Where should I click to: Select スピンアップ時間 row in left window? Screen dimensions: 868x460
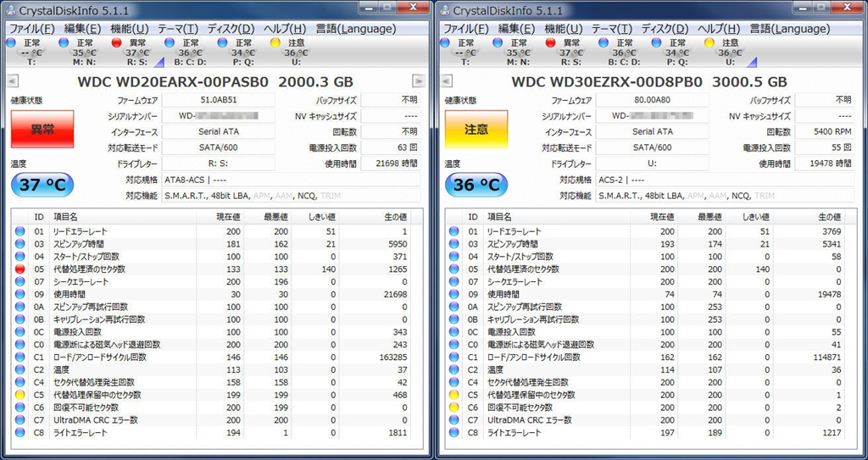(213, 244)
